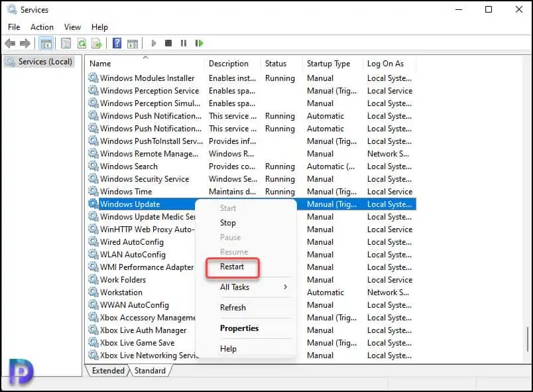
Task: Click the gear icon beside Windows Modules Installer
Action: point(93,78)
